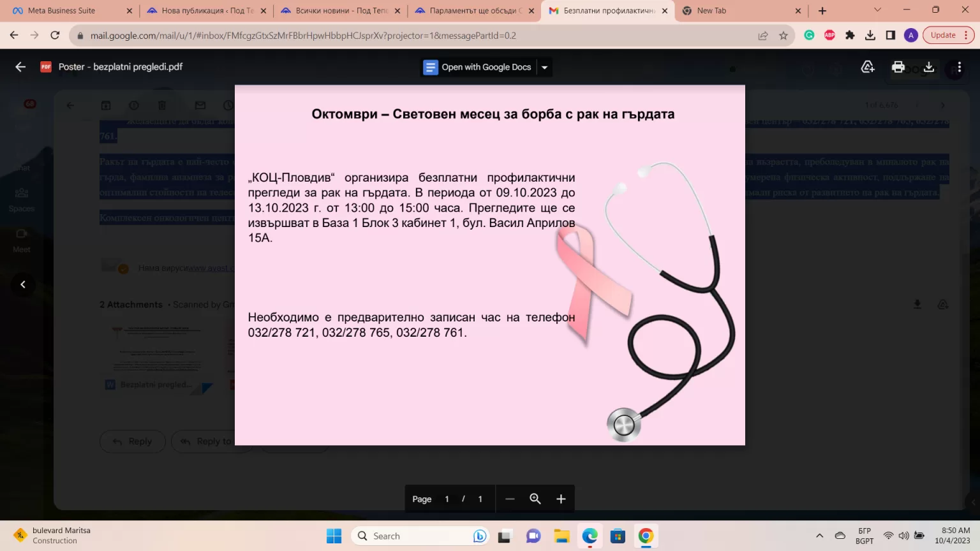This screenshot has width=980, height=551.
Task: Open the Windows Start menu
Action: pos(334,536)
